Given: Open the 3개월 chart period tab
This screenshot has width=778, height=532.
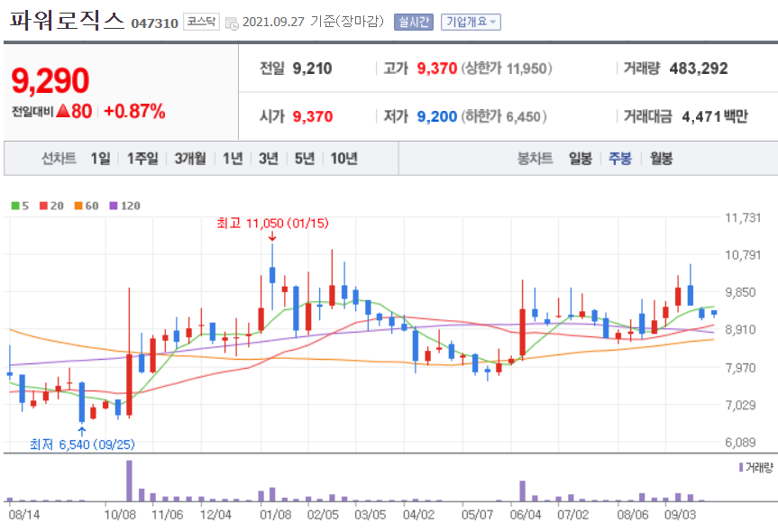Looking at the screenshot, I should point(188,157).
